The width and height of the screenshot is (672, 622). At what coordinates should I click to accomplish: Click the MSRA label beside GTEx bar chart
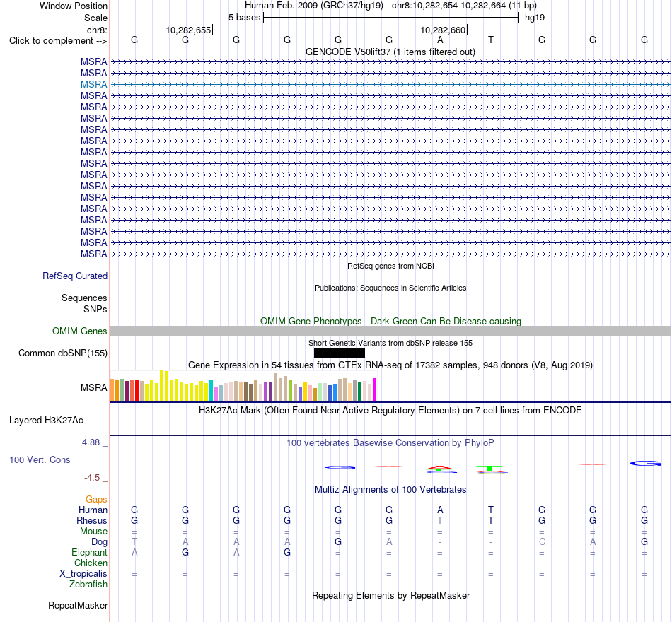93,387
